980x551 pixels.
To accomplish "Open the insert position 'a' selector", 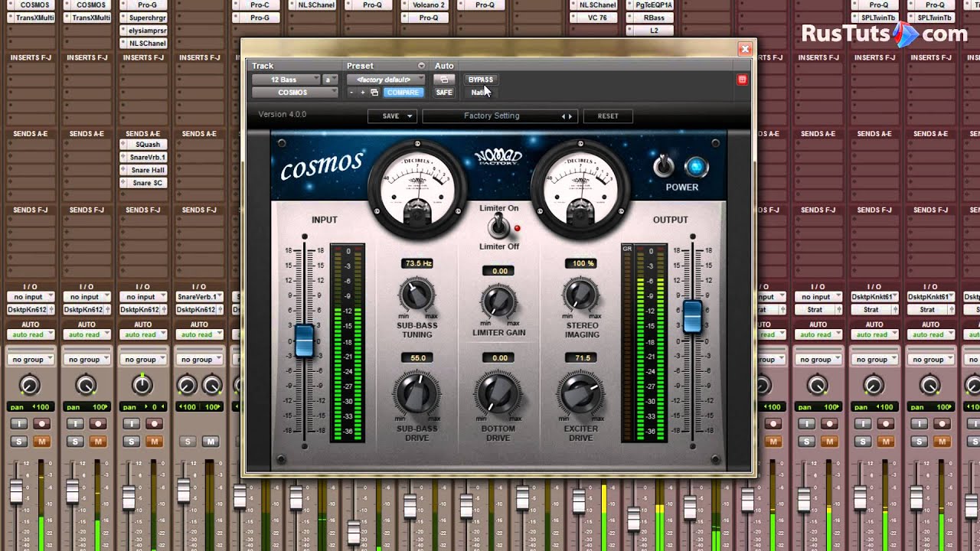I will (x=330, y=80).
